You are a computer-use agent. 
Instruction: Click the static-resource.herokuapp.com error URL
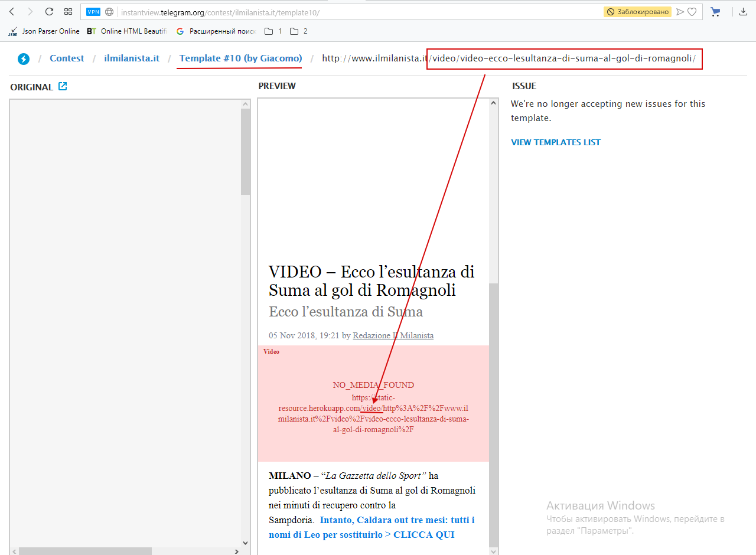click(373, 413)
